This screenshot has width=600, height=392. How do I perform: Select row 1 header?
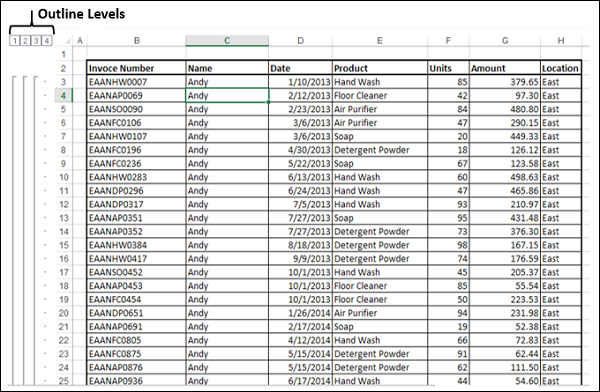click(64, 54)
